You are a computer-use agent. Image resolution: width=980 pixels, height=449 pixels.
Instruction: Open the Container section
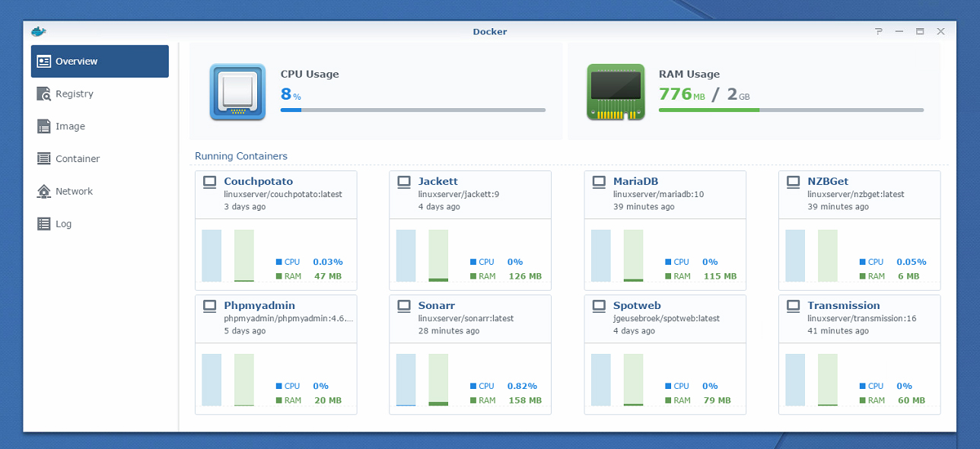pyautogui.click(x=100, y=158)
